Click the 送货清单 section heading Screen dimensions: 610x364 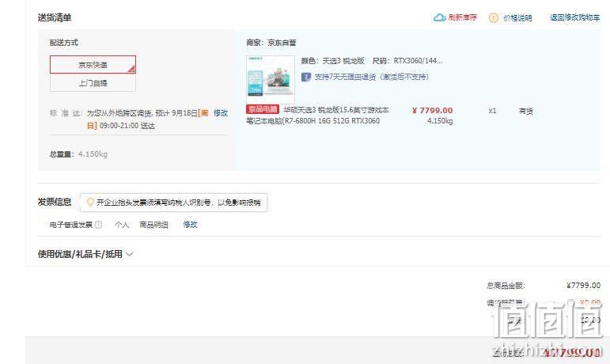click(x=55, y=17)
